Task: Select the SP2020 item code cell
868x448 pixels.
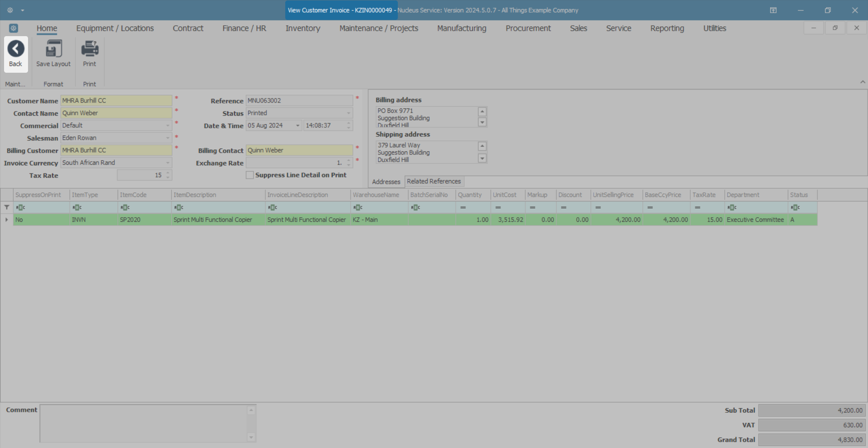Action: tap(145, 220)
